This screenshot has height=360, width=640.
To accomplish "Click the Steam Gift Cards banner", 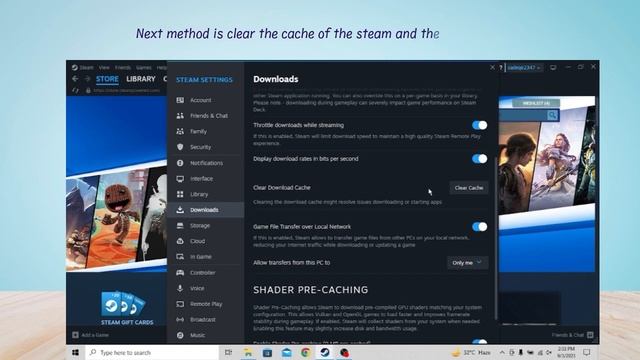I will pos(127,309).
